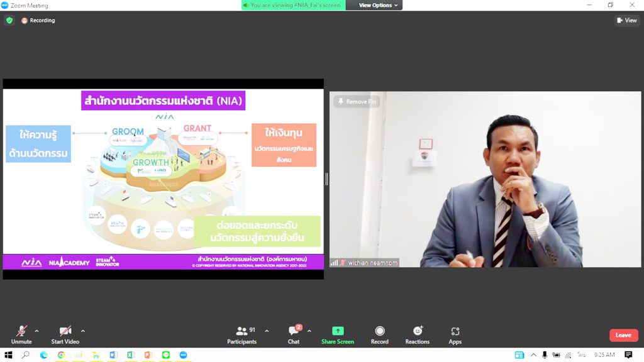The height and width of the screenshot is (362, 644).
Task: Open the View layout menu
Action: pos(627,20)
